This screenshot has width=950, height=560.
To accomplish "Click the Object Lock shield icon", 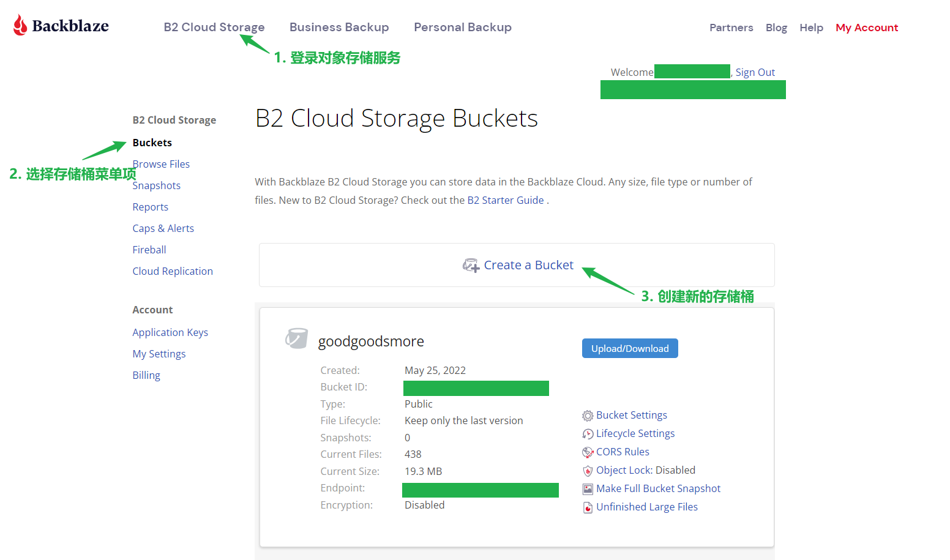I will (x=588, y=471).
